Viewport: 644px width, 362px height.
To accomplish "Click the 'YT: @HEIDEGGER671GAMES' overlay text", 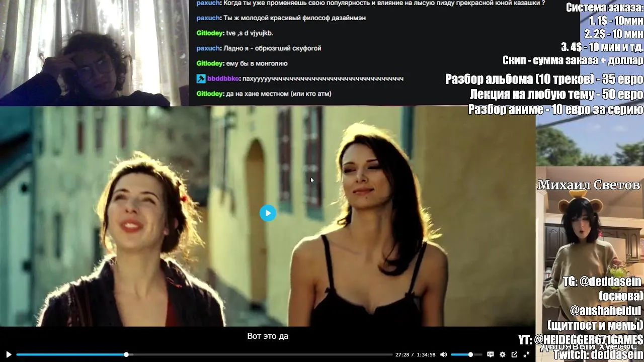I will coord(581,340).
